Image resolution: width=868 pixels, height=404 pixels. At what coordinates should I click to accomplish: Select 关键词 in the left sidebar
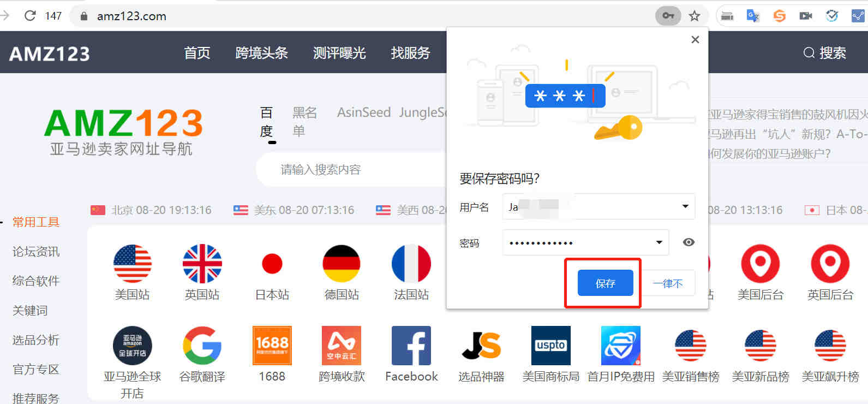click(x=30, y=310)
